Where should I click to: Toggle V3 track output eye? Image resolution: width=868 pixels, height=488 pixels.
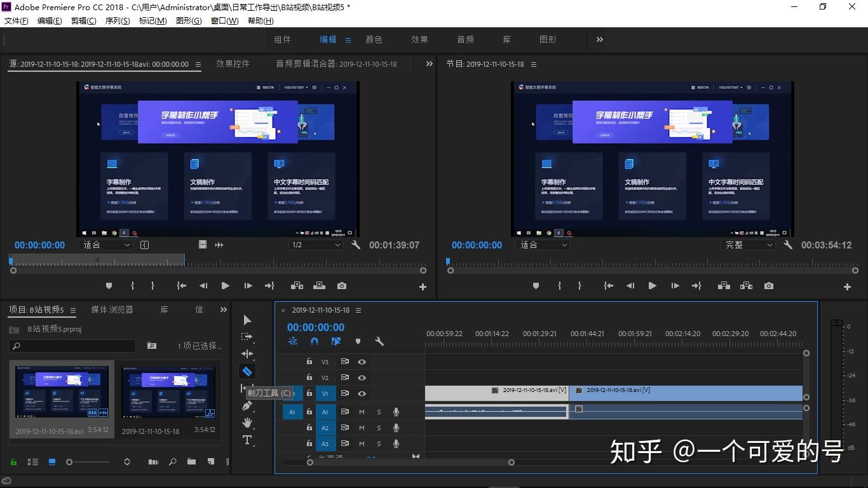point(362,362)
